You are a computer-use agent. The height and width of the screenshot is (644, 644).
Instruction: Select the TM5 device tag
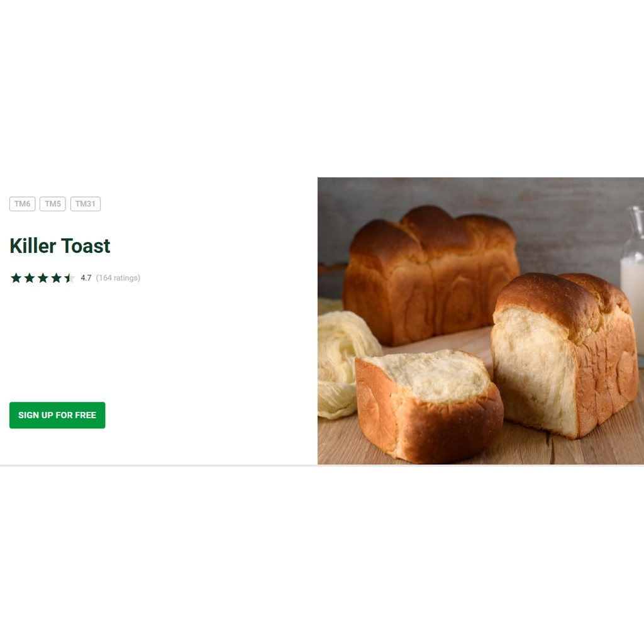(x=53, y=204)
